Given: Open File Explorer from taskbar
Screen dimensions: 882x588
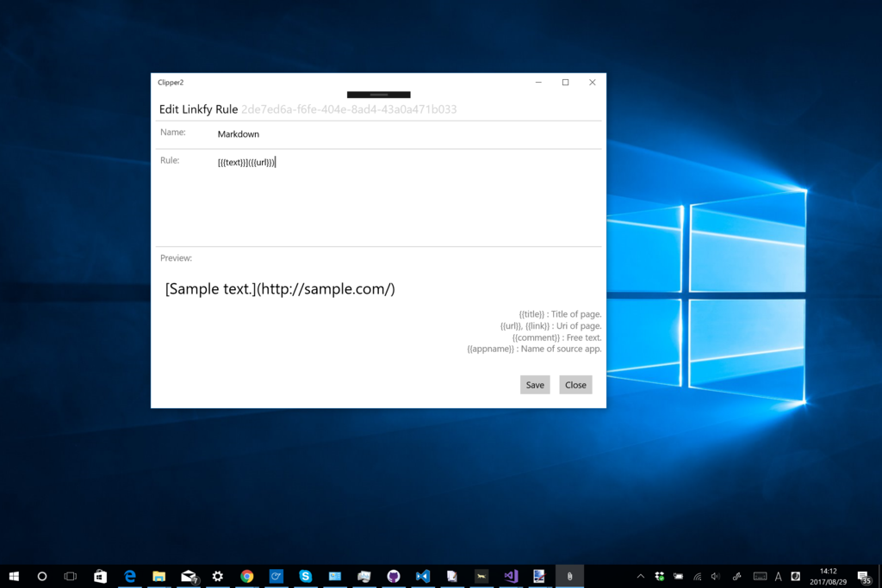Looking at the screenshot, I should tap(159, 576).
